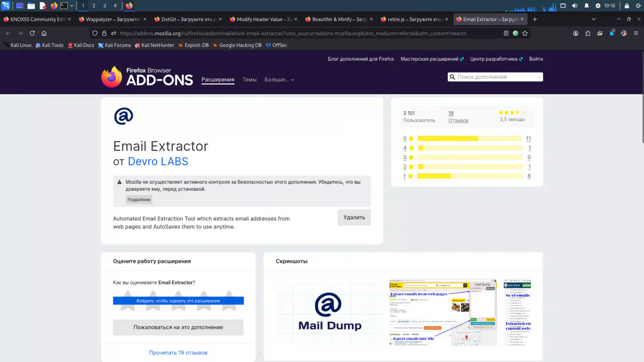Image resolution: width=644 pixels, height=362 pixels.
Task: Select the Темы navigation tab
Action: (249, 80)
